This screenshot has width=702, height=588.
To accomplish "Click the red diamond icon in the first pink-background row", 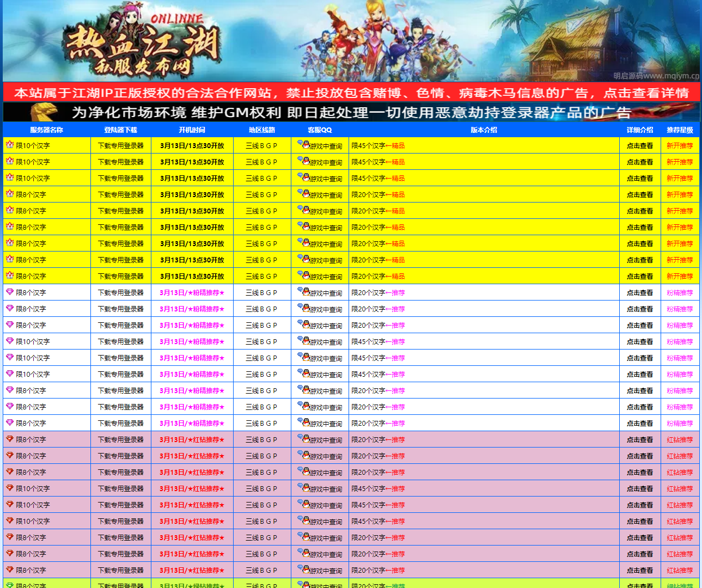I will (9, 439).
